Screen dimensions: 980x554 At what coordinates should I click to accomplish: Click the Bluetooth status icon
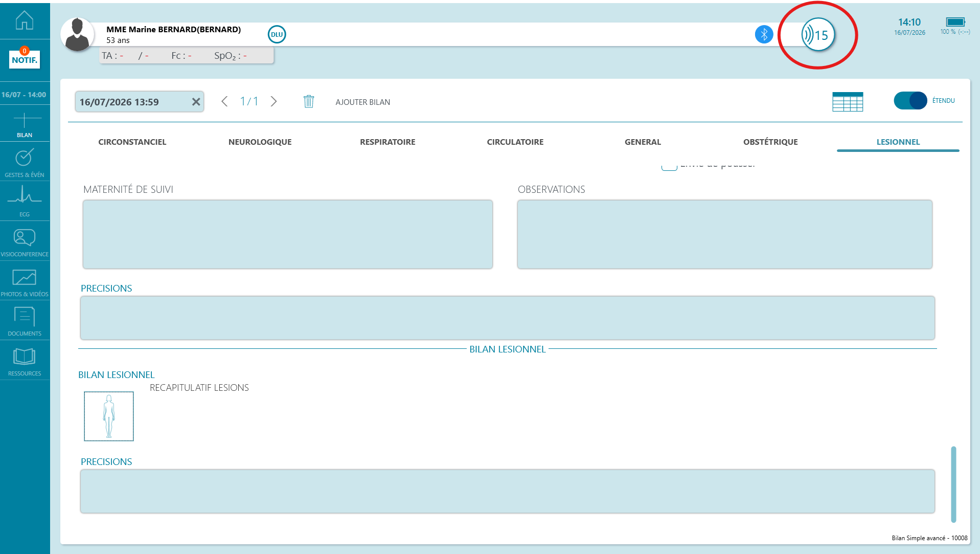click(764, 34)
